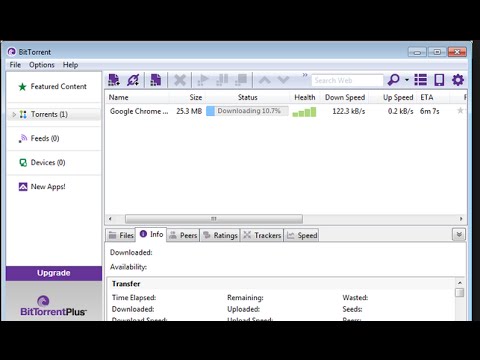Switch to the Ratings tab

220,235
